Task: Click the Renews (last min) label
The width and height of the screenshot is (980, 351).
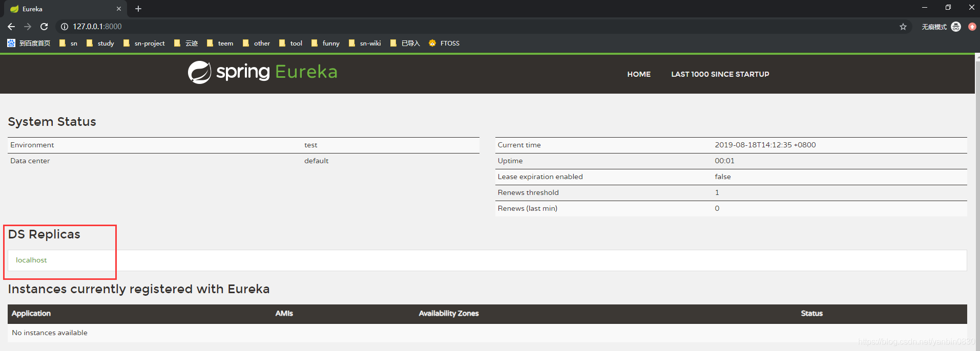Action: click(528, 208)
